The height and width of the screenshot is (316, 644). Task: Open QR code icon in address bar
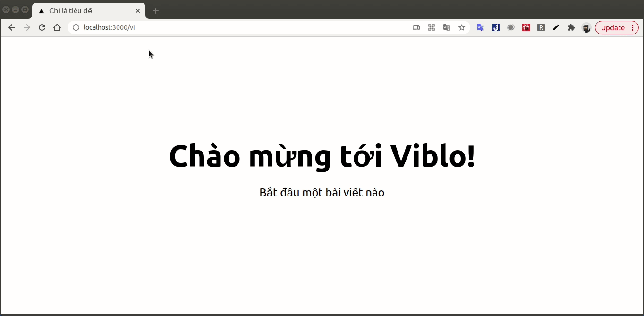[431, 27]
